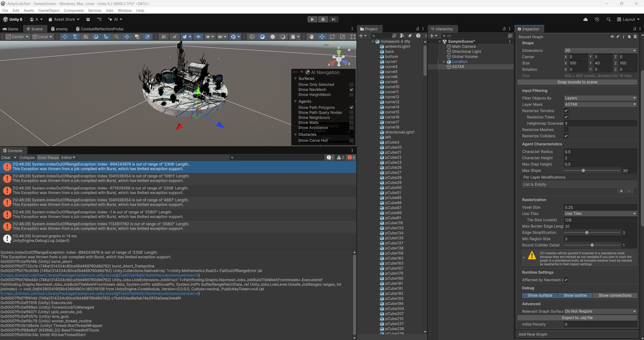The image size is (644, 340).
Task: Open the Undo History icon
Action: 597,19
